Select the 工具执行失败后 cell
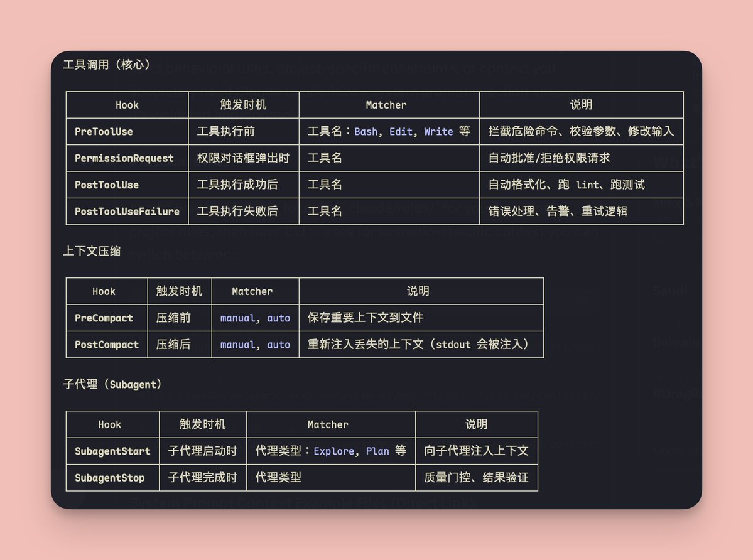The image size is (753, 560). point(244,211)
